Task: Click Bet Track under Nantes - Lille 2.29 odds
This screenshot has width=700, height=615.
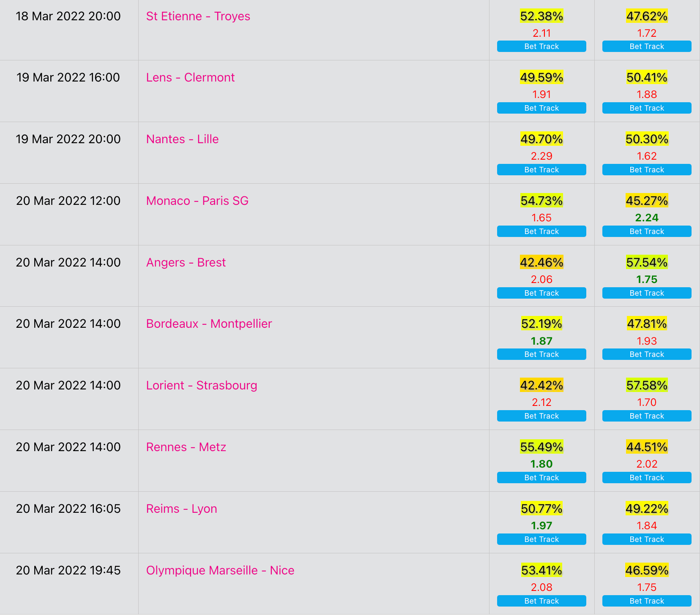Action: [541, 170]
